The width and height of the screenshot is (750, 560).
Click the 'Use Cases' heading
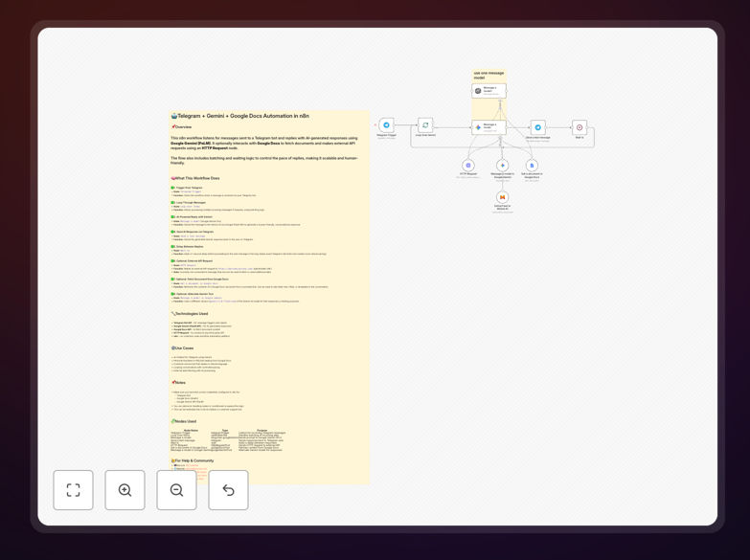click(x=183, y=348)
